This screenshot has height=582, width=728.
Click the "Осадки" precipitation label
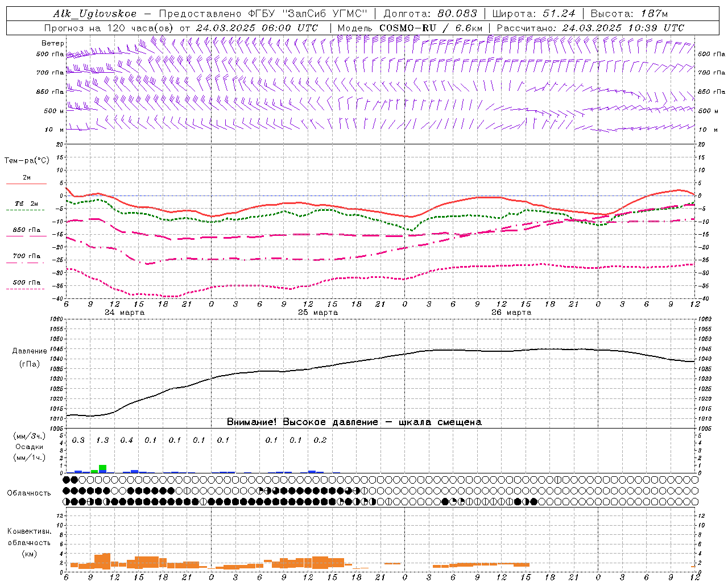pos(30,447)
